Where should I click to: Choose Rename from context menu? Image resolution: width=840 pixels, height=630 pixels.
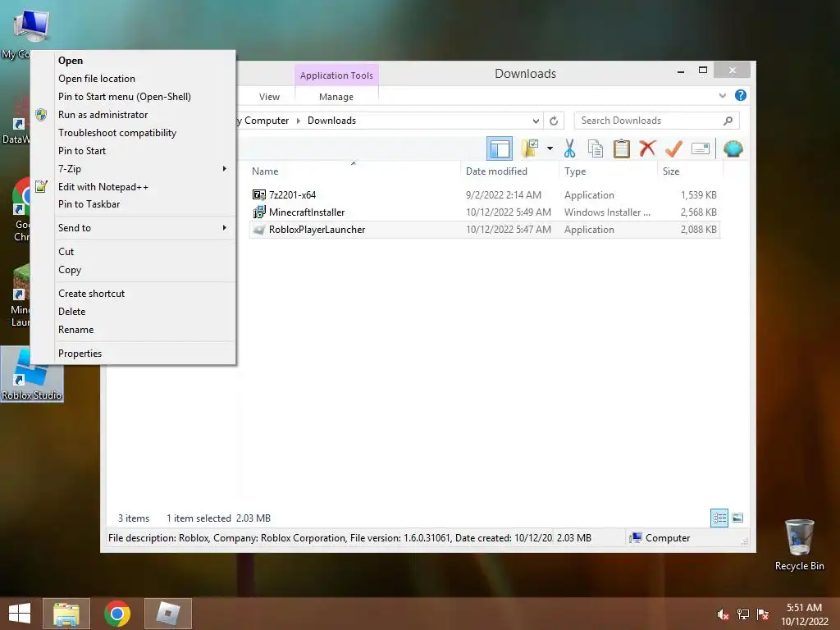(x=134, y=330)
